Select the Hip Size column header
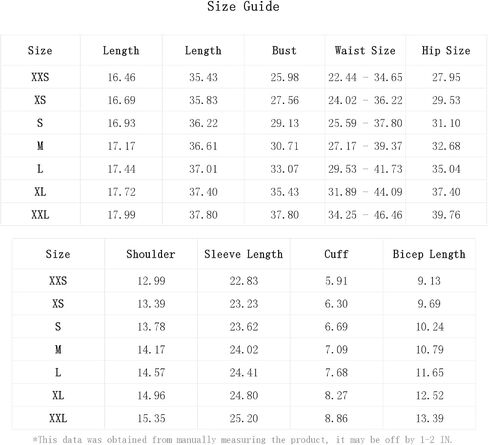Image resolution: width=488 pixels, height=445 pixels. coord(446,51)
